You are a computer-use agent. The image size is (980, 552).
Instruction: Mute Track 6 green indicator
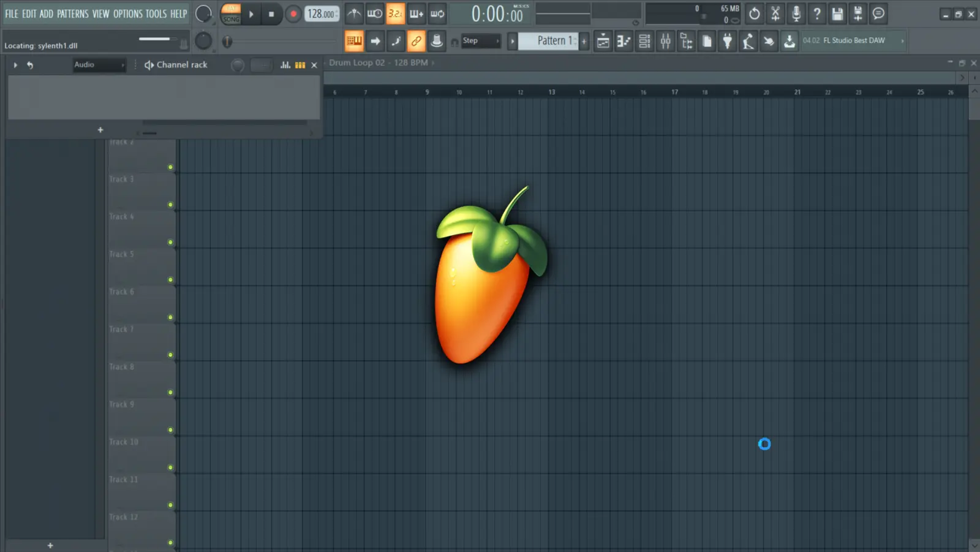tap(170, 317)
